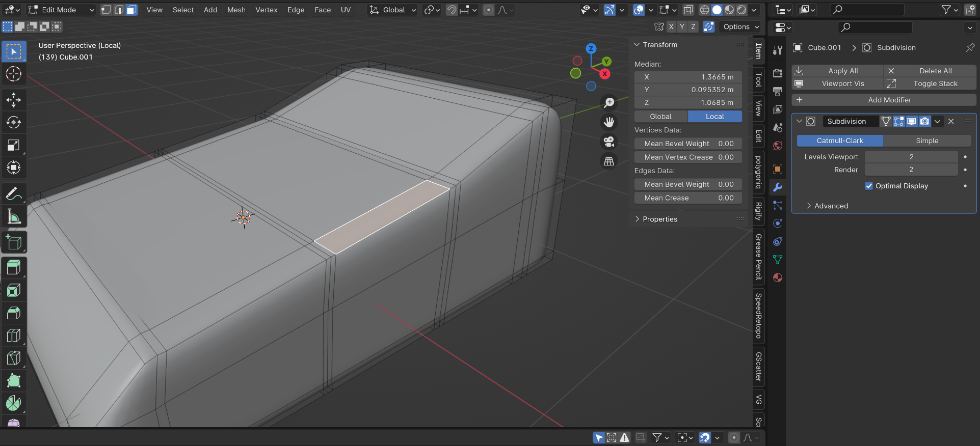Toggle Subdivision modifier viewport visibility
The width and height of the screenshot is (980, 446).
912,121
